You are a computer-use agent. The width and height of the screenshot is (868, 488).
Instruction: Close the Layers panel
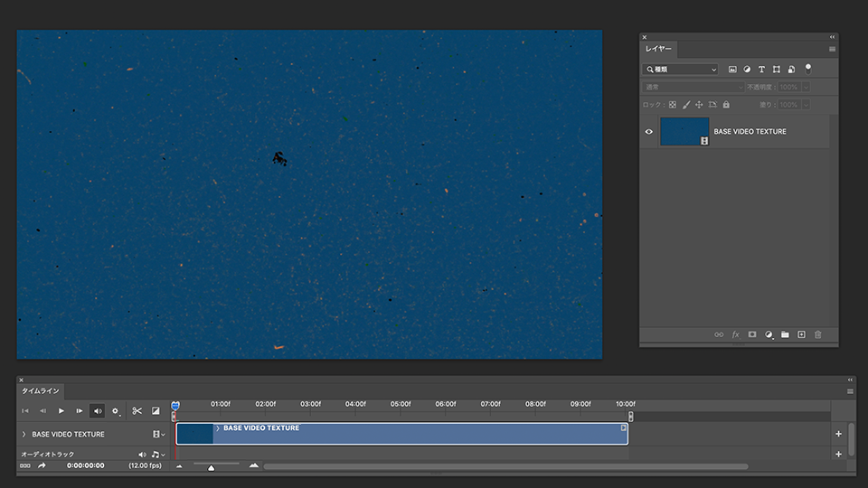645,37
